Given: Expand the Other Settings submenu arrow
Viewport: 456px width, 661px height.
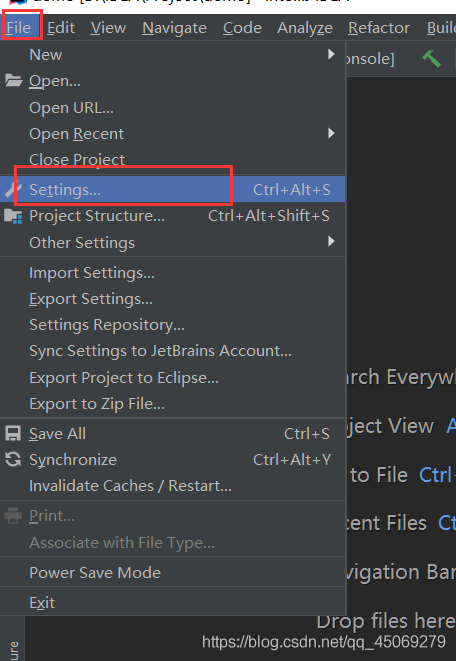Looking at the screenshot, I should 331,241.
